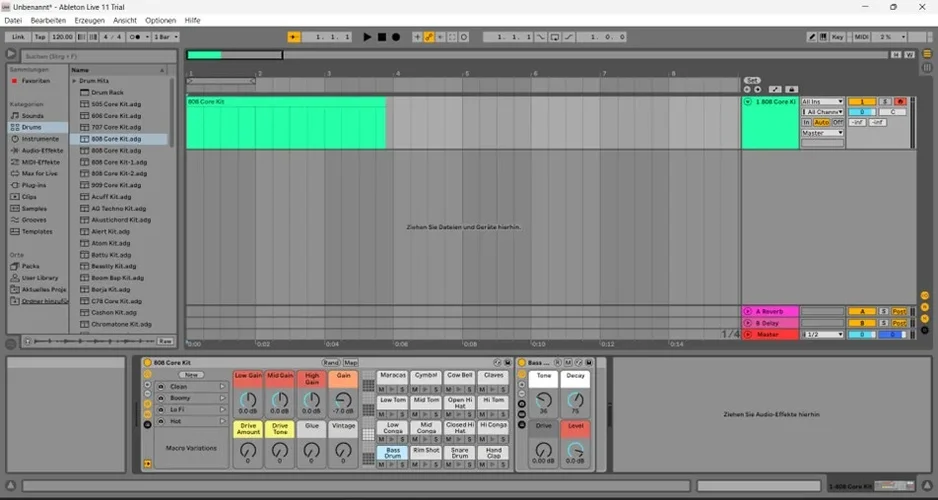938x500 pixels.
Task: Adjust the Decay knob in Bass Drum device
Action: (x=575, y=400)
